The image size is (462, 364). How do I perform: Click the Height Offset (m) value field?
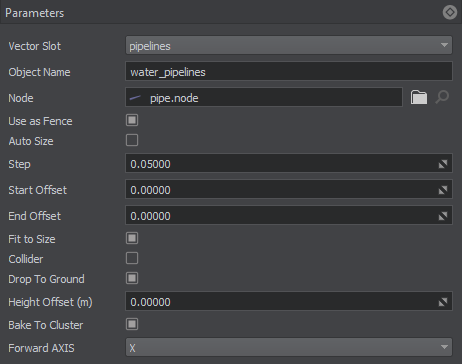click(x=289, y=301)
